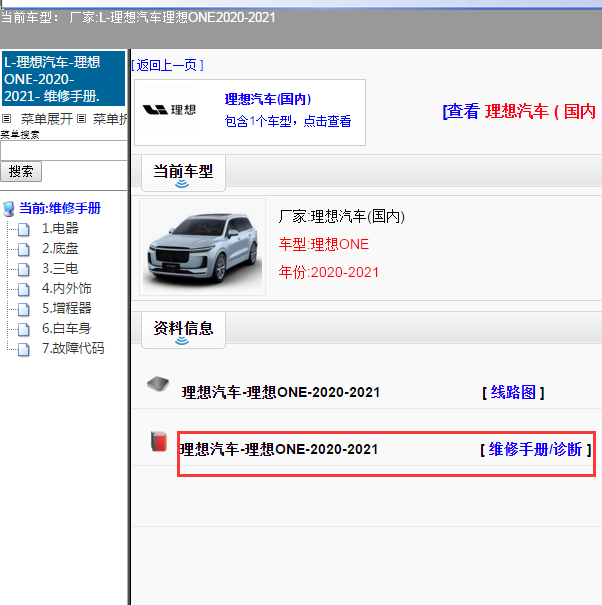Click the 厂家:理想汽车(国内) text

[342, 216]
